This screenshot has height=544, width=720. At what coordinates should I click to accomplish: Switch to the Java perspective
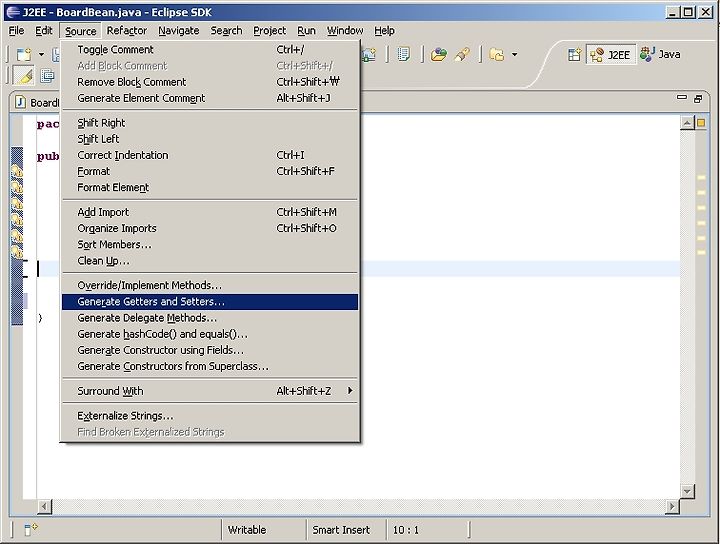coord(660,54)
